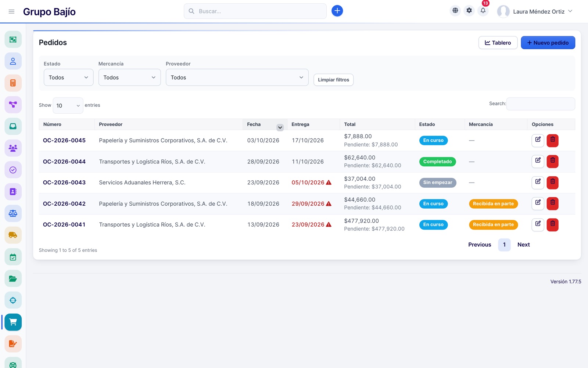Toggle sort arrow on Fecha column
588x368 pixels.
point(280,127)
